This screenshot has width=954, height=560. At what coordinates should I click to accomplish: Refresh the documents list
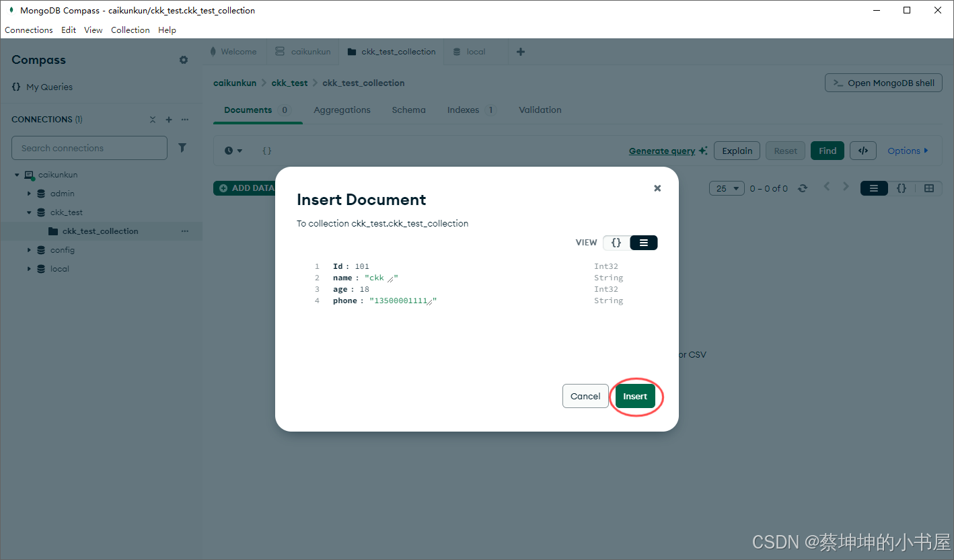(803, 188)
